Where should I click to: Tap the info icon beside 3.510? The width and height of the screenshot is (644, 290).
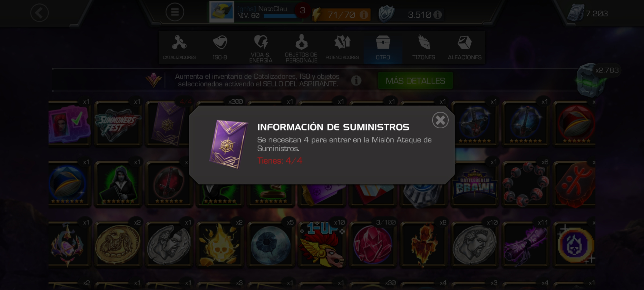(437, 15)
